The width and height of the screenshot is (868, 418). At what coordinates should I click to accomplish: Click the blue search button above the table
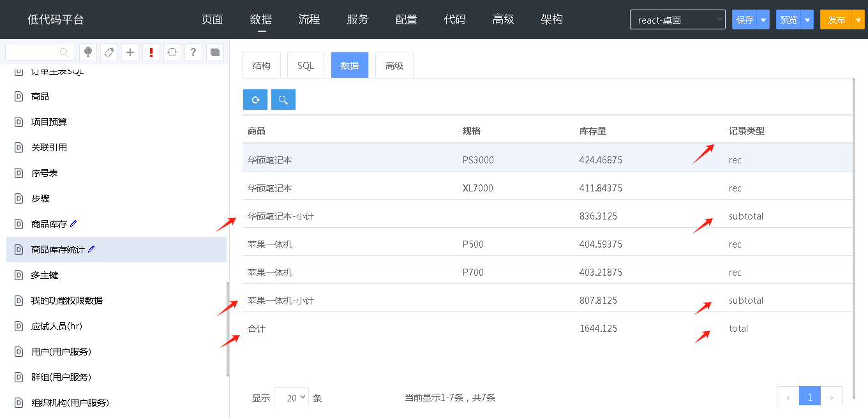point(283,100)
